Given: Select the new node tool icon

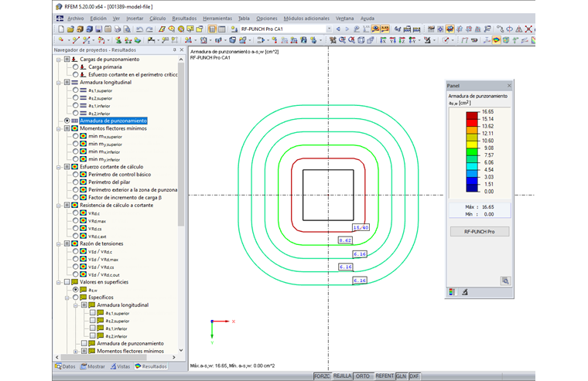Looking at the screenshot, I should click(x=61, y=40).
